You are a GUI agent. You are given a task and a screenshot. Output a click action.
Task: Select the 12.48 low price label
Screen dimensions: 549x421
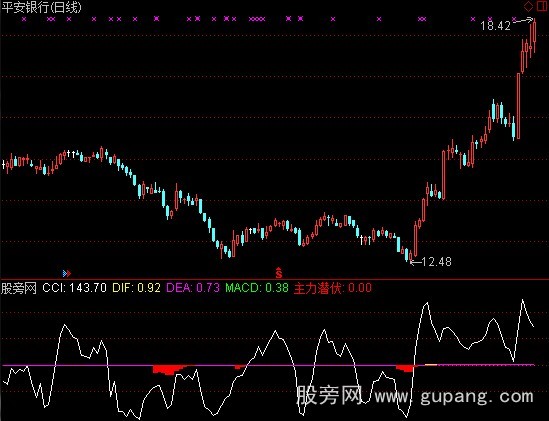(436, 262)
